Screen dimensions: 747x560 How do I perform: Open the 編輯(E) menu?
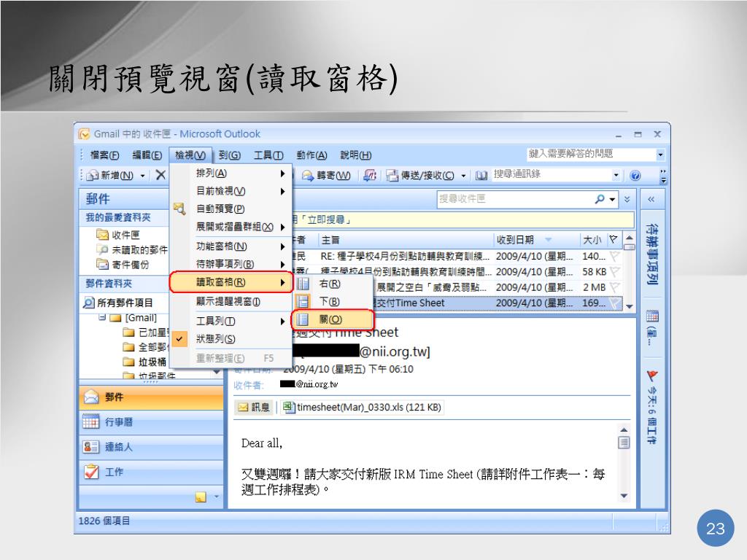click(x=147, y=155)
